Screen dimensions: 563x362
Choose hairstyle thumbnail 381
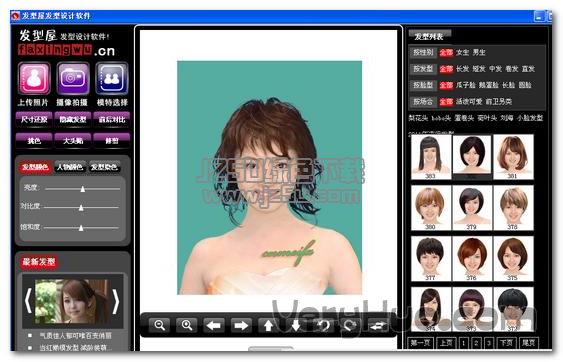tap(513, 157)
